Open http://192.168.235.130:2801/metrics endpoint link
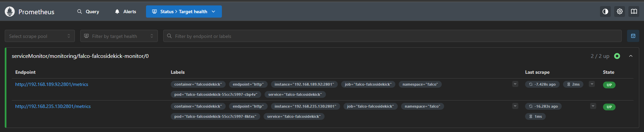The height and width of the screenshot is (132, 644). pos(53,106)
